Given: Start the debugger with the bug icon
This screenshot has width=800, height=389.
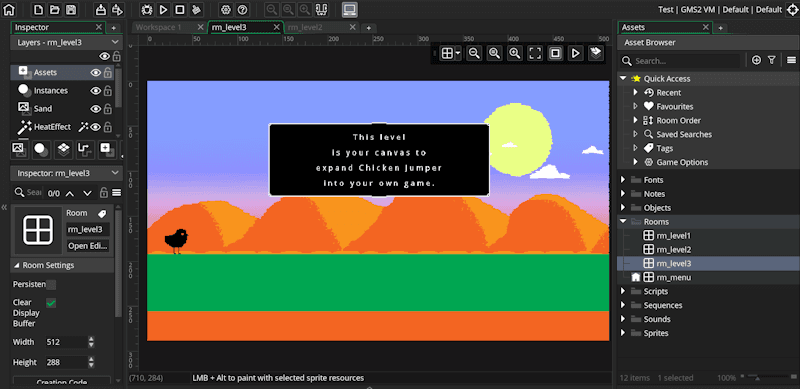Looking at the screenshot, I should tap(147, 10).
